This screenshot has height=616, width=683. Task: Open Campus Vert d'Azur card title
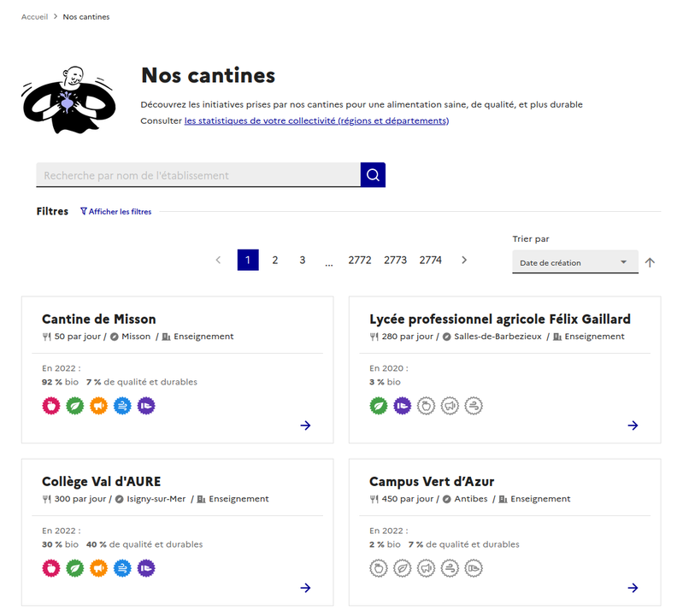(432, 482)
